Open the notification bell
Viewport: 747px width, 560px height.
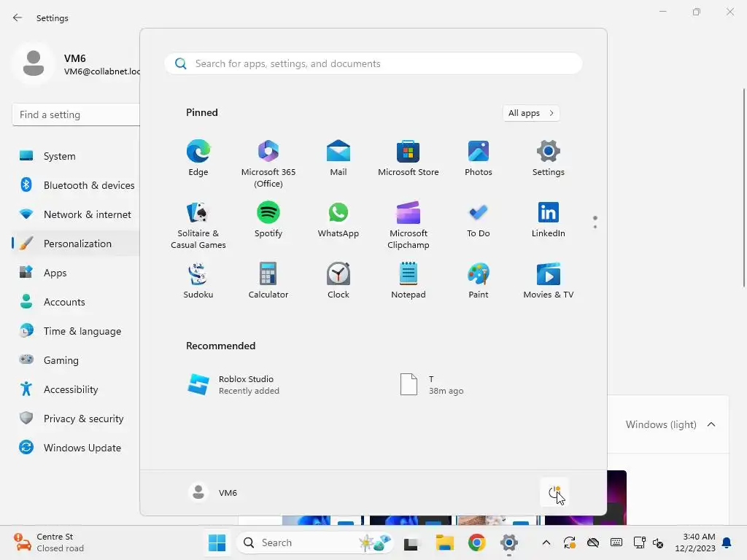pos(727,542)
